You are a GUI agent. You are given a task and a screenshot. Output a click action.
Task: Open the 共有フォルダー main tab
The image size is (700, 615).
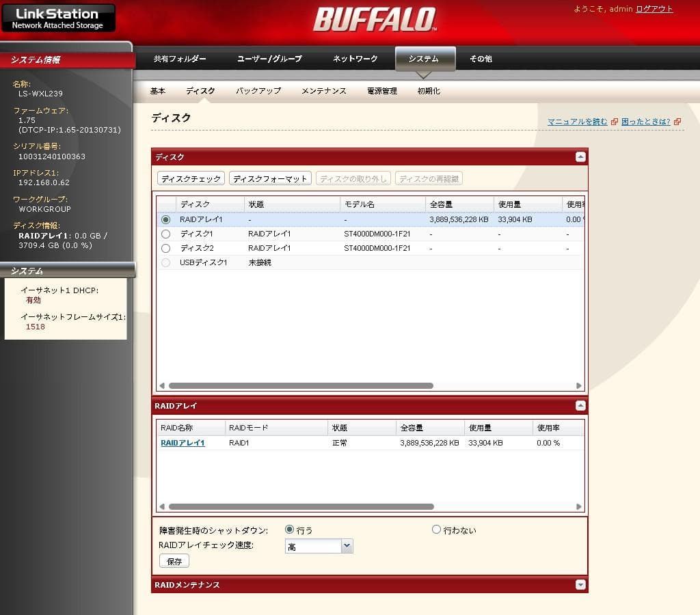(180, 59)
